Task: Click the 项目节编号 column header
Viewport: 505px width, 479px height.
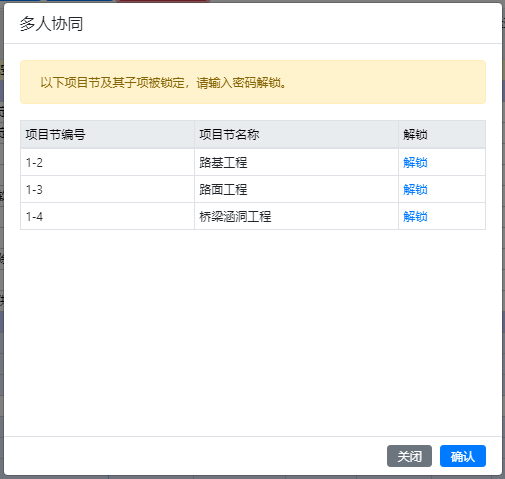Action: (x=107, y=135)
